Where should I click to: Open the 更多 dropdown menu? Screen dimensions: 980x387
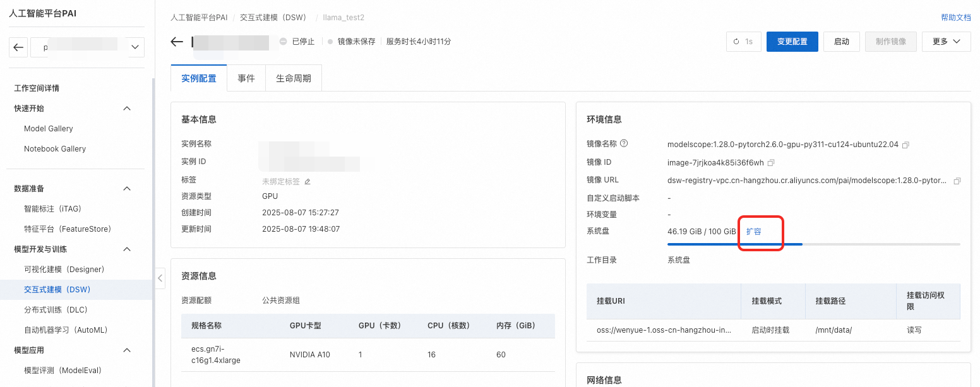pyautogui.click(x=946, y=42)
